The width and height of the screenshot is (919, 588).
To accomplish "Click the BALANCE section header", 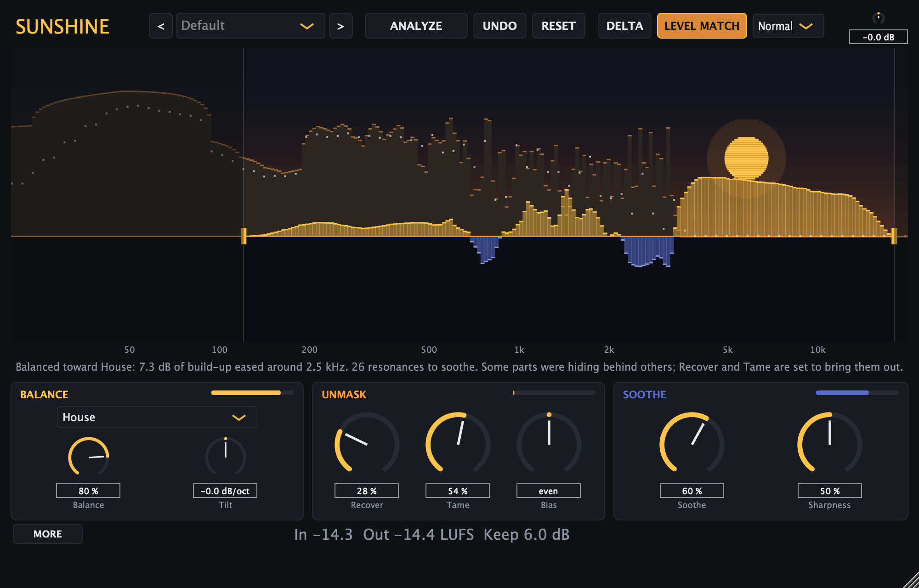I will click(44, 395).
